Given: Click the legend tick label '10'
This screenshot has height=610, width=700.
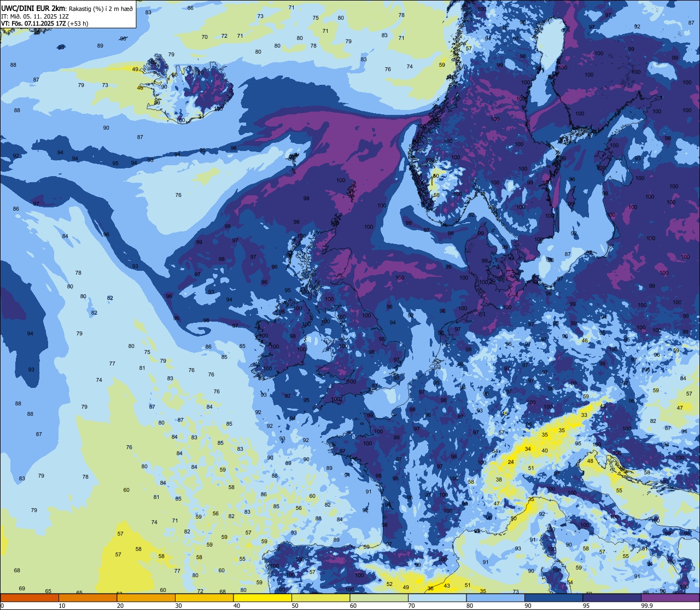Looking at the screenshot, I should tap(62, 606).
